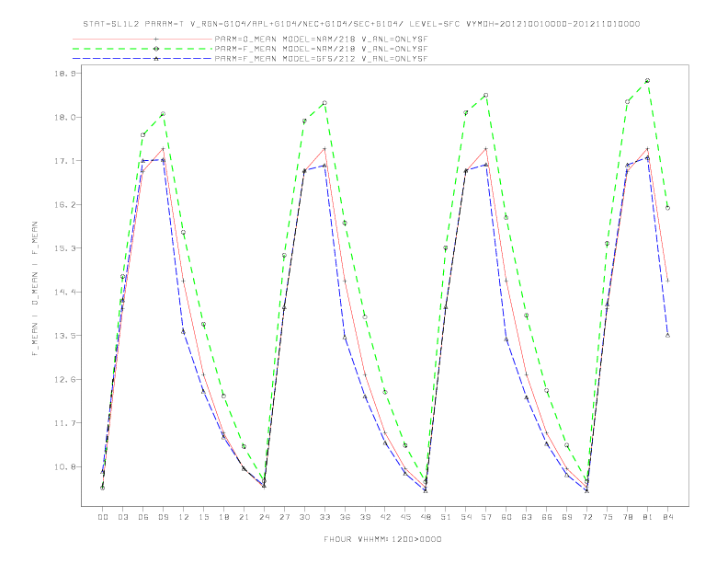Click forecast hour label 84 on the x-axis
728x563 pixels.
(x=667, y=517)
